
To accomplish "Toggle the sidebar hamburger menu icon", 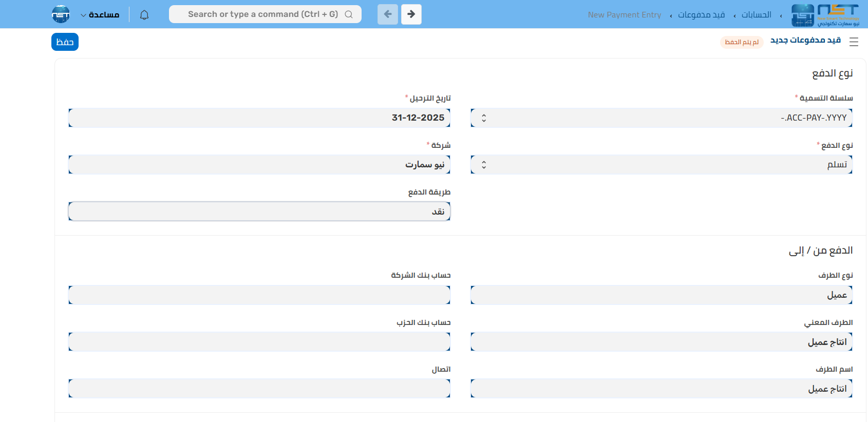I will (x=854, y=42).
